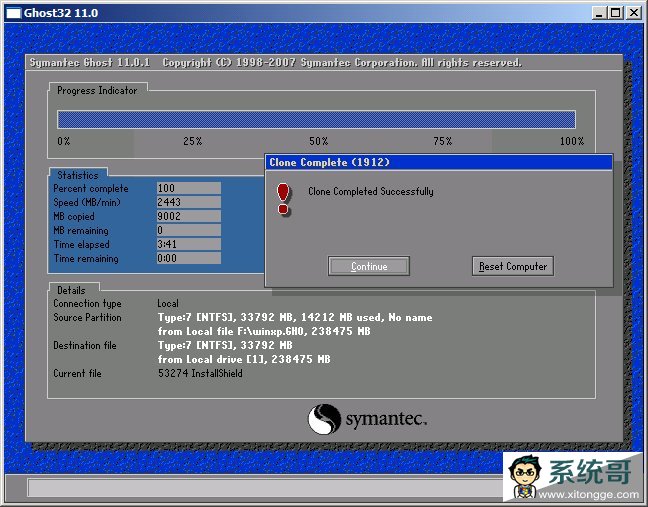Click the Time elapsed value 3:41
This screenshot has width=648, height=507.
point(188,244)
